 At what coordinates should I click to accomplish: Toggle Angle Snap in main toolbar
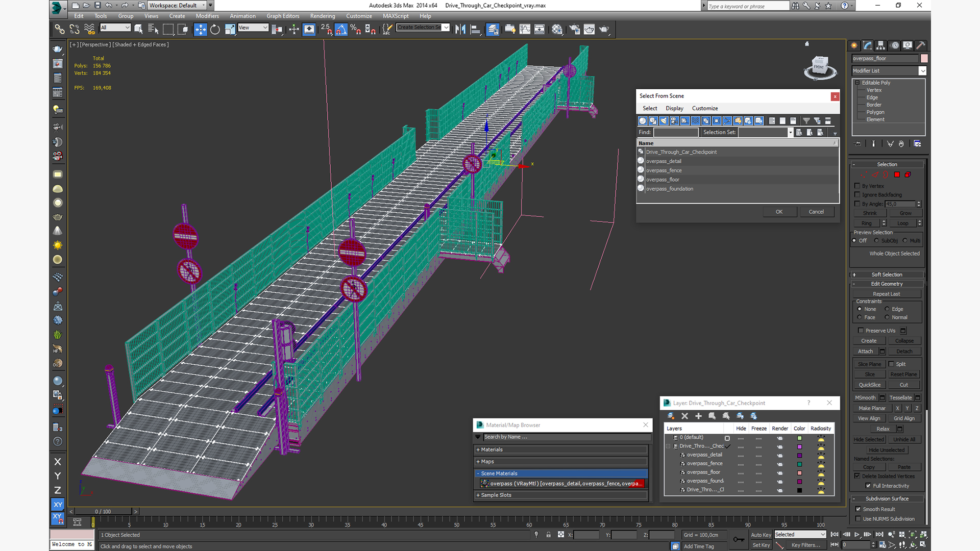[x=341, y=30]
